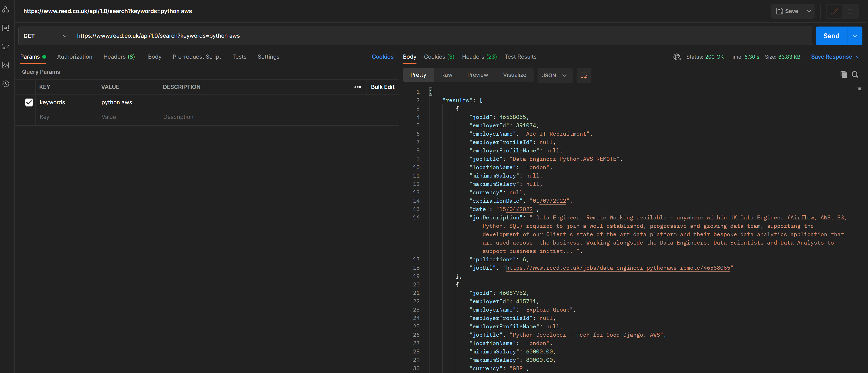Open the Mock Servers sidebar icon
The image size is (868, 373).
click(5, 47)
